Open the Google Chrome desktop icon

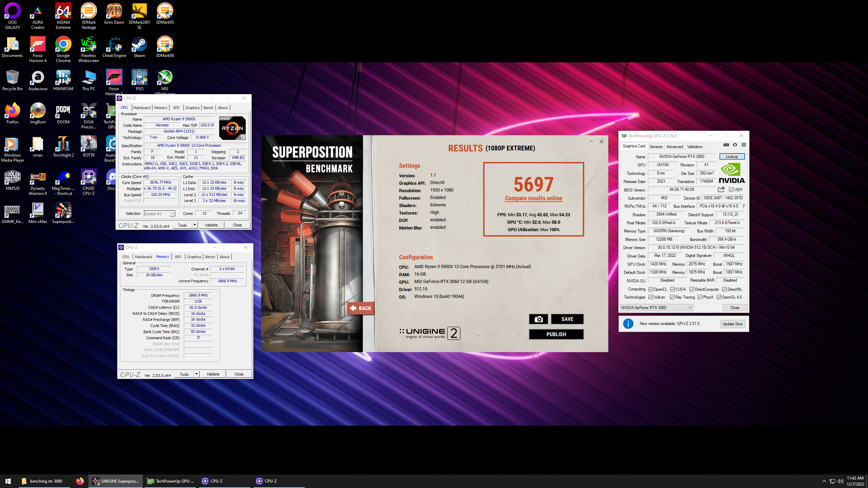(x=63, y=49)
